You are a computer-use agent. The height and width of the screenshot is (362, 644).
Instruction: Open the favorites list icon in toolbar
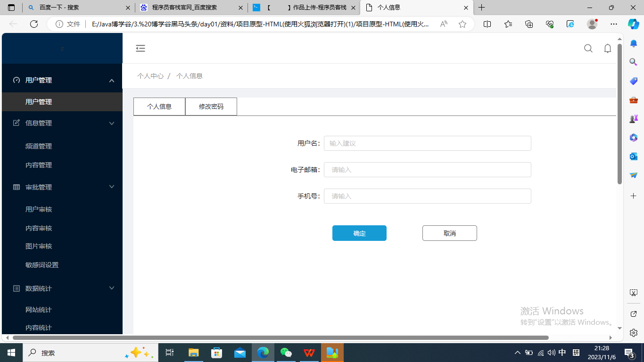click(508, 24)
